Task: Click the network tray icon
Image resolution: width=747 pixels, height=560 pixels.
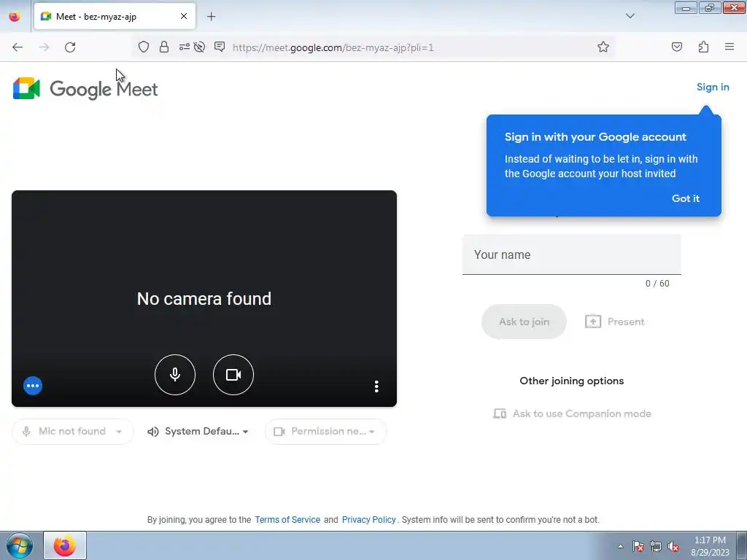Action: coord(656,546)
